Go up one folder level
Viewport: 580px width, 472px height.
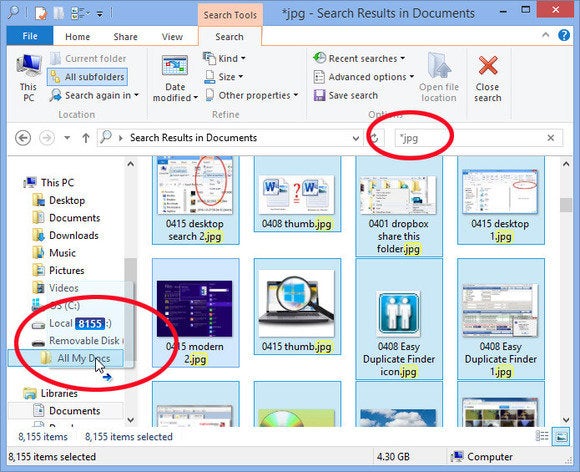[86, 138]
